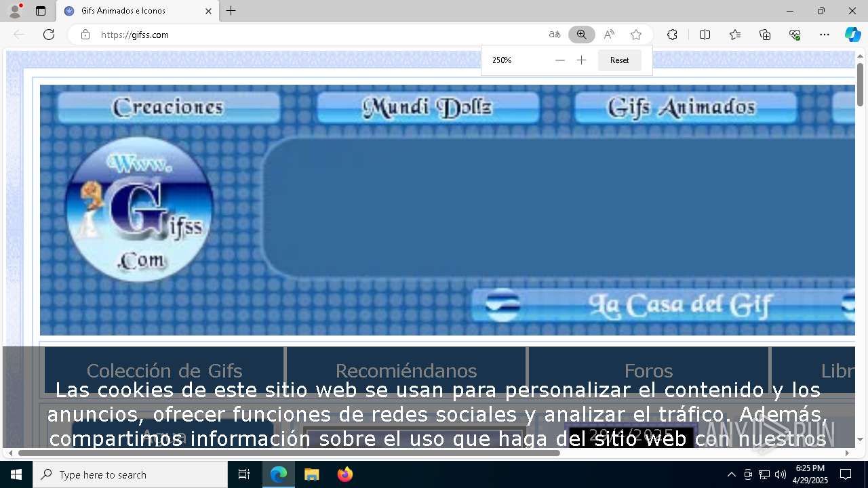Activate Read aloud icon
The width and height of the screenshot is (868, 488).
click(609, 35)
